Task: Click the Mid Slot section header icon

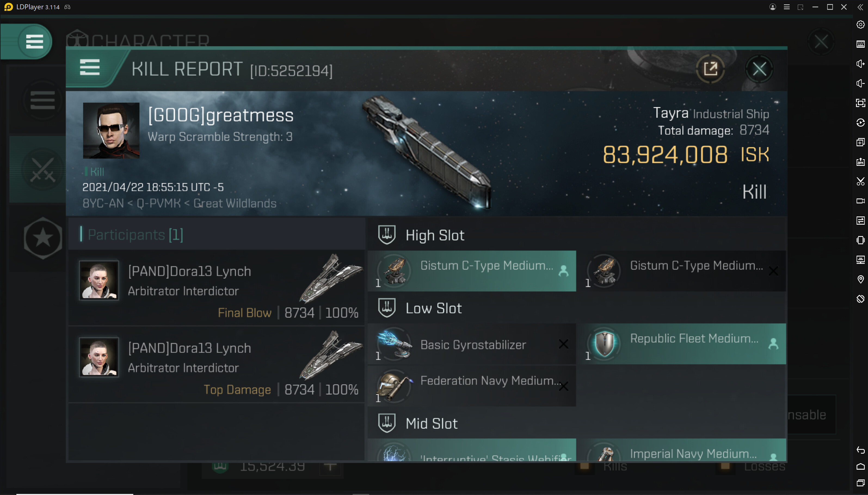Action: point(387,423)
